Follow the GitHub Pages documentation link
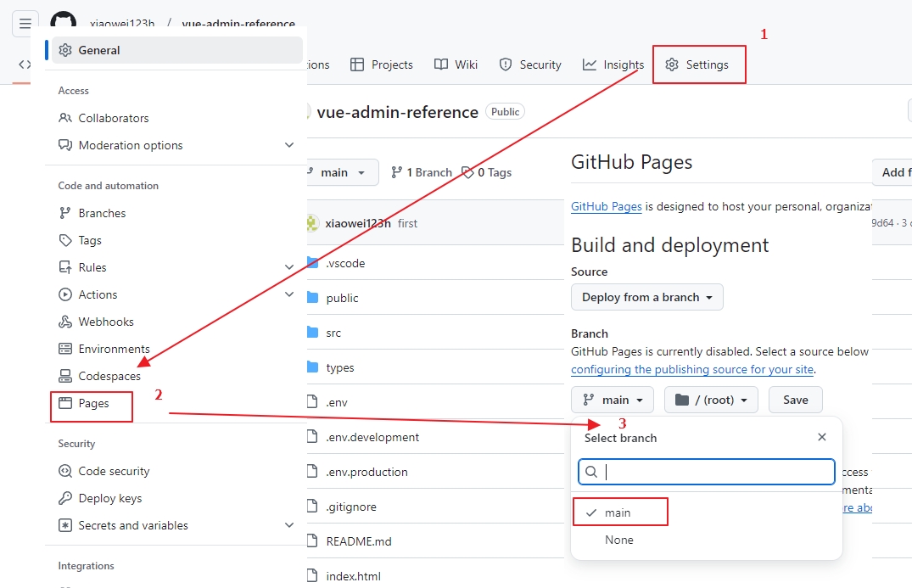Viewport: 912px width, 588px height. pyautogui.click(x=606, y=206)
